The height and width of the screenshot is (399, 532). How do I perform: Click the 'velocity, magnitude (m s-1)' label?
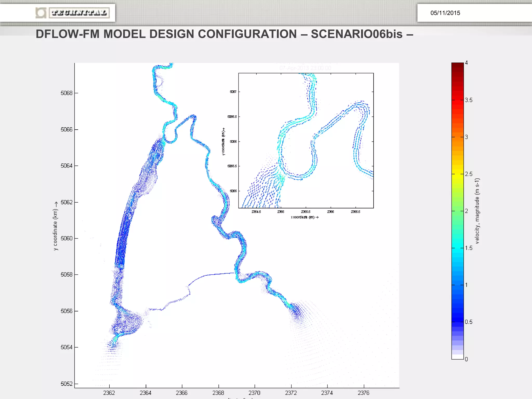[477, 211]
